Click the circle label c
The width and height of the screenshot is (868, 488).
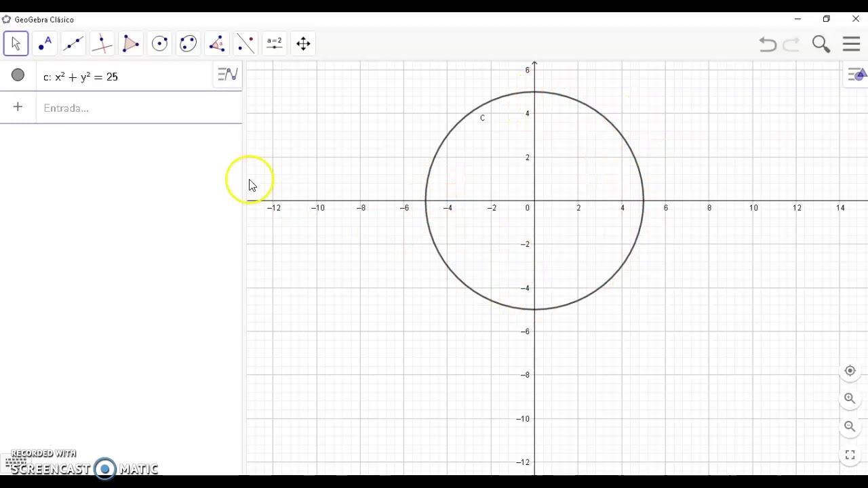pyautogui.click(x=482, y=118)
